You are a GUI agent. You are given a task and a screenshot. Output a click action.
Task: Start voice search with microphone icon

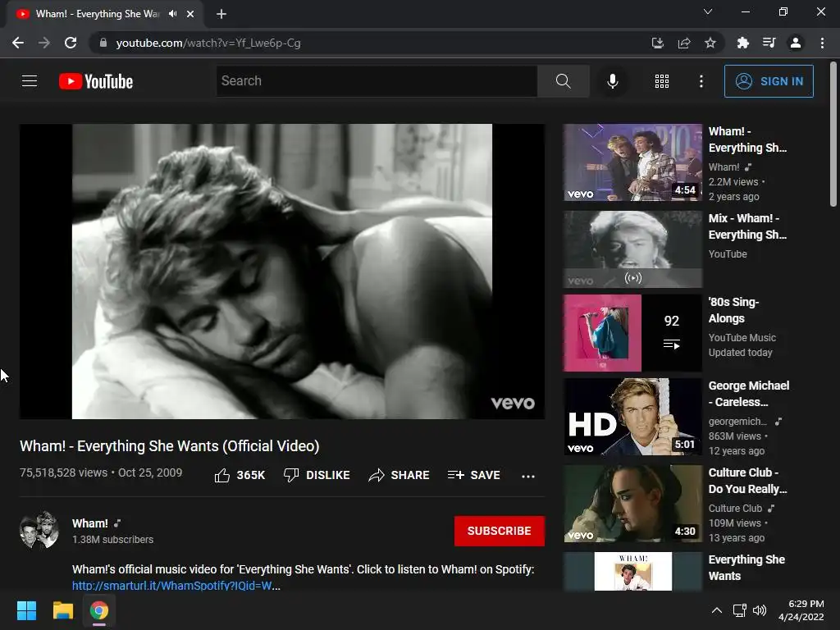(612, 81)
